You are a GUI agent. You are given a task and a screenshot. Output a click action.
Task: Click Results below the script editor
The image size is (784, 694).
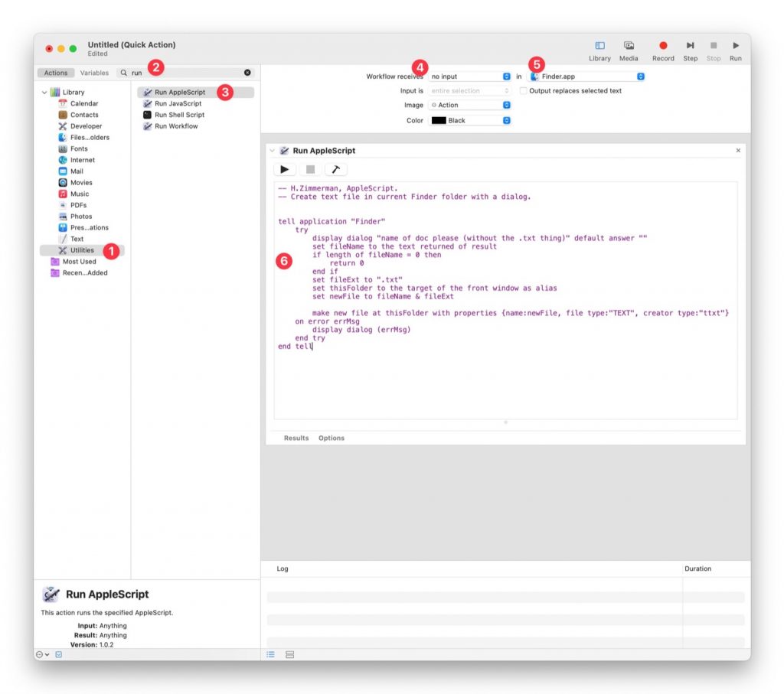(x=296, y=438)
